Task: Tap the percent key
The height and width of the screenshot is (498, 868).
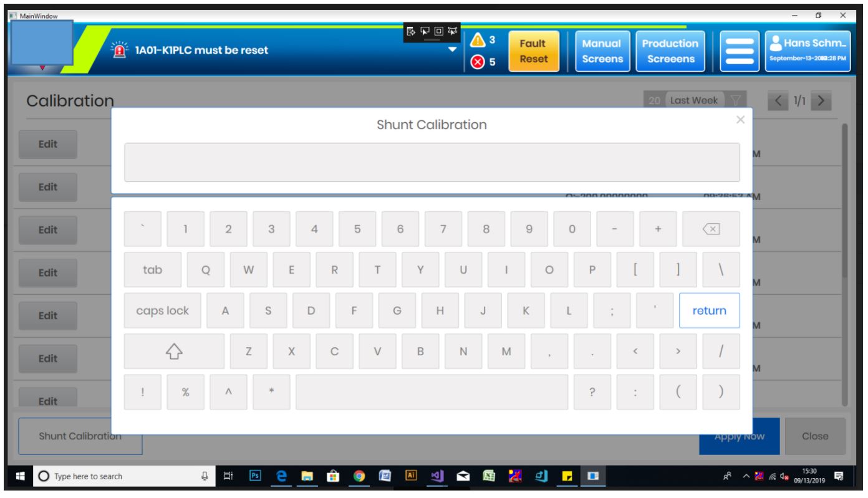Action: pyautogui.click(x=185, y=392)
